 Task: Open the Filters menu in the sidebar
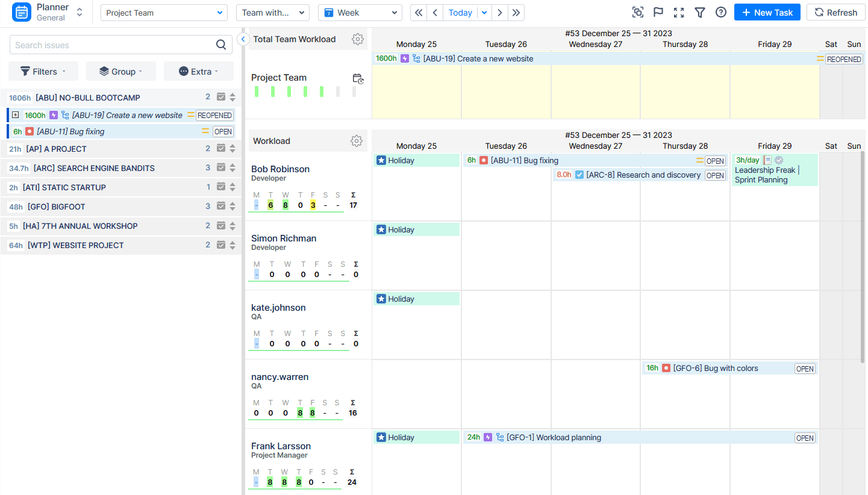(x=43, y=70)
